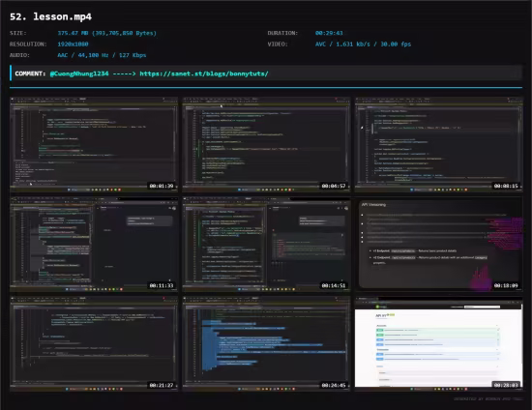Select the title '52. lesson.mp4'

[50, 16]
